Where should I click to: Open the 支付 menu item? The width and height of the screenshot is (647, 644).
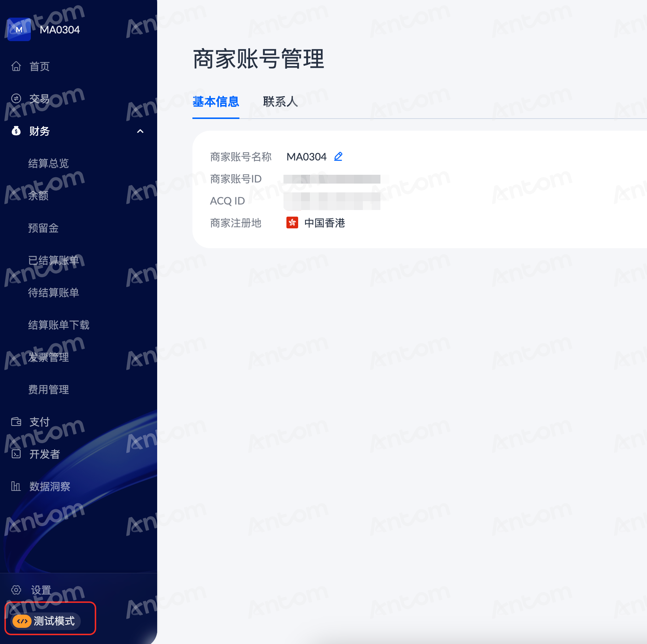[39, 422]
